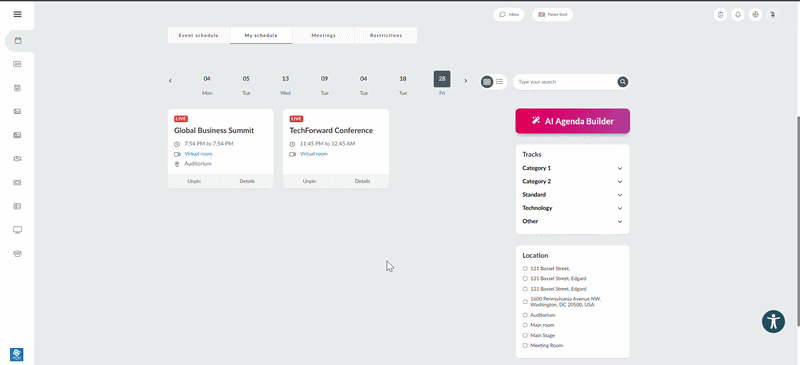Click the Global Business Summit title
The height and width of the screenshot is (365, 800).
click(214, 131)
